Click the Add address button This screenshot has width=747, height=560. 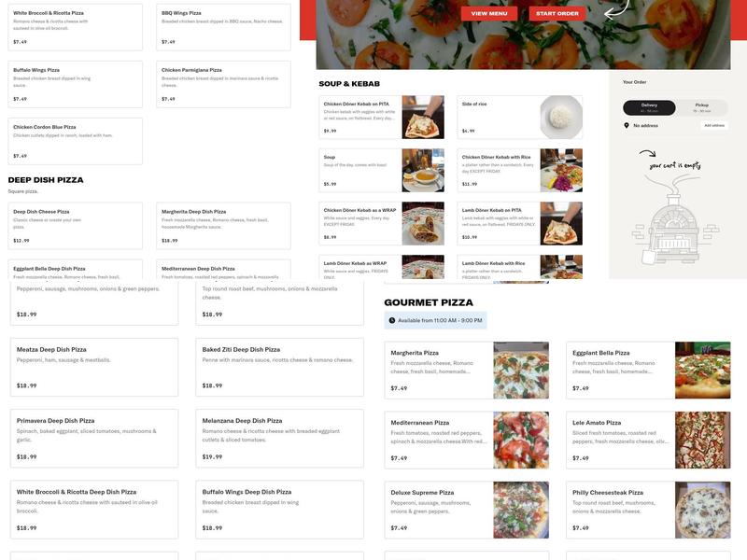click(714, 125)
